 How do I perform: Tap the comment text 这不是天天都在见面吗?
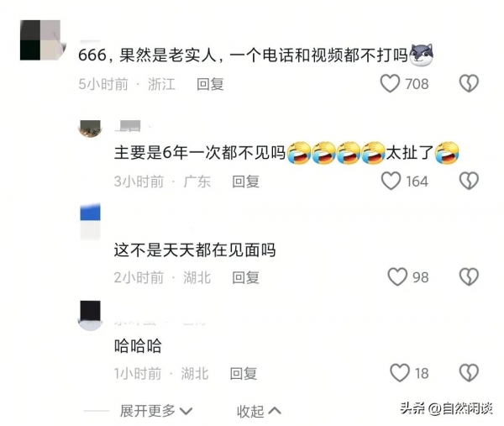195,250
